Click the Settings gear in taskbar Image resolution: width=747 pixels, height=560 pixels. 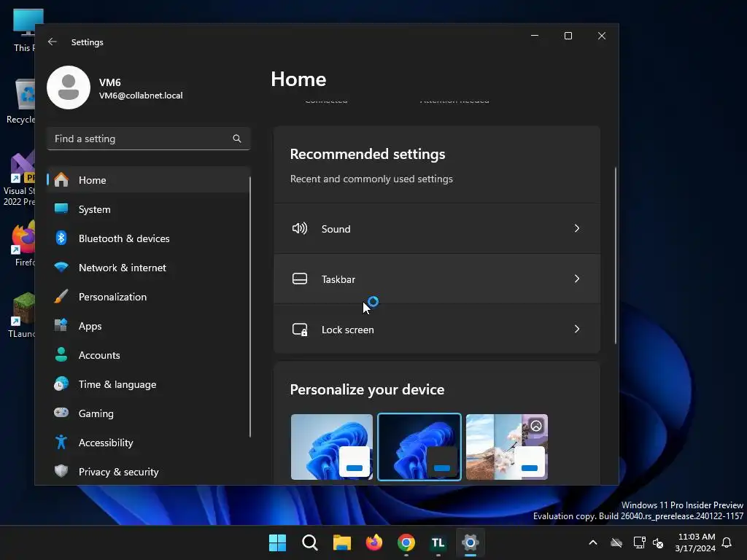click(471, 542)
